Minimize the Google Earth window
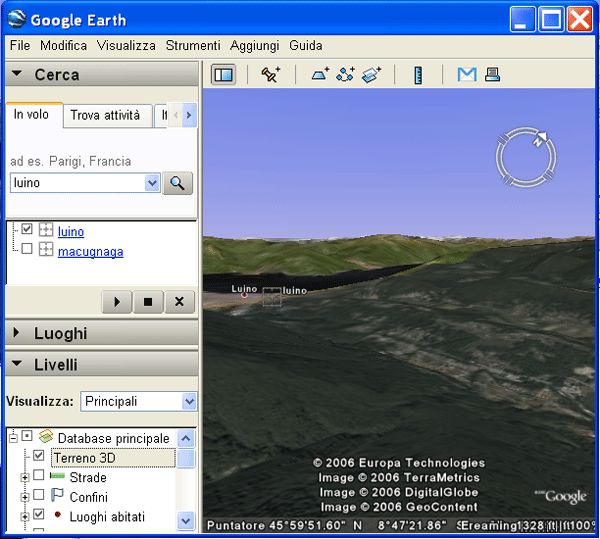 pyautogui.click(x=523, y=19)
